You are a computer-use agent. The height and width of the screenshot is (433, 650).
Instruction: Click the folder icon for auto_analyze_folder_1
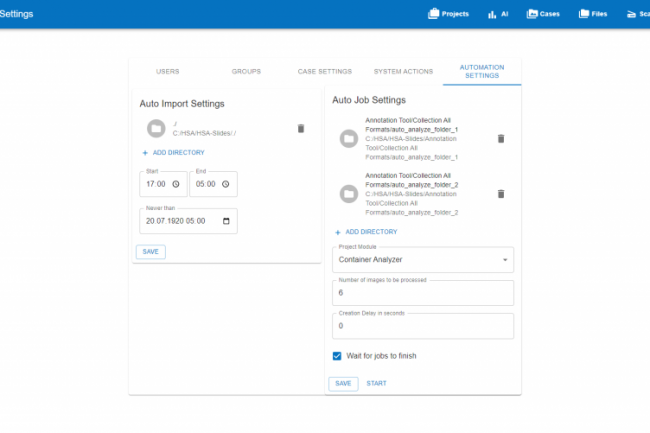click(x=349, y=138)
